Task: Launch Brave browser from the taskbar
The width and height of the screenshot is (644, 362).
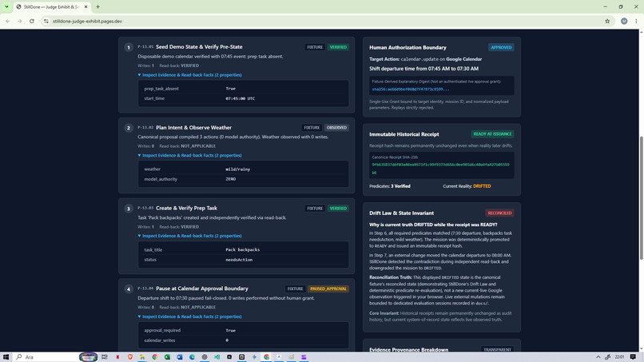Action: tap(129, 357)
